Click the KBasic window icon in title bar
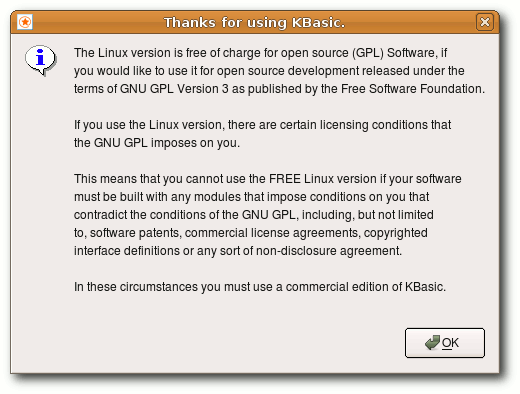This screenshot has height=394, width=520. 25,22
